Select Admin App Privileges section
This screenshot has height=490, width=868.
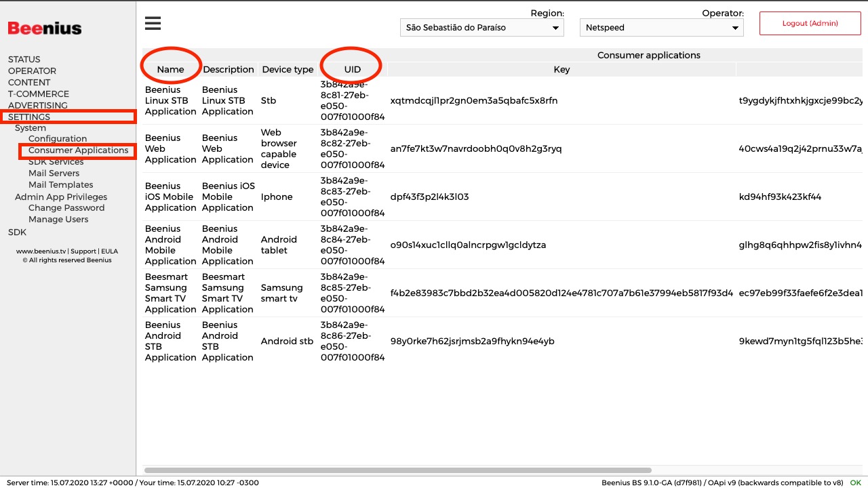[61, 197]
